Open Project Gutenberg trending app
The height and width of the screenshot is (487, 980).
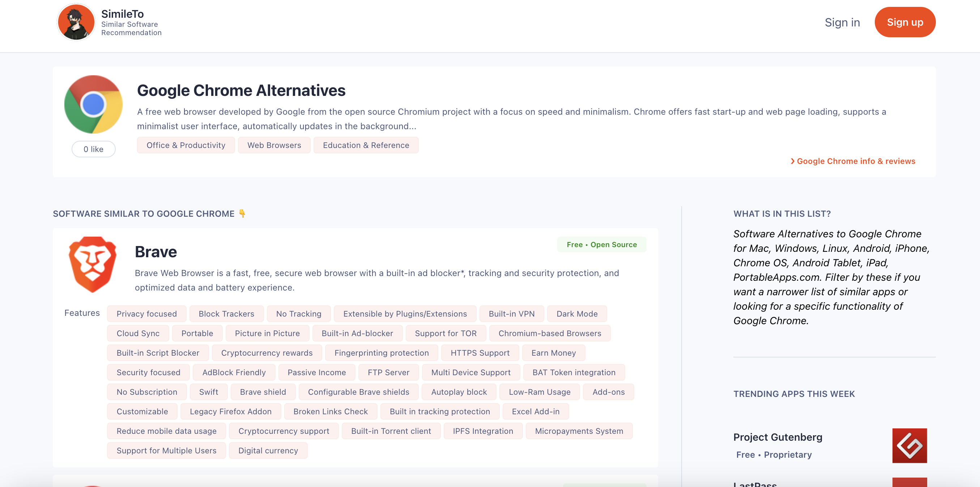click(x=777, y=437)
